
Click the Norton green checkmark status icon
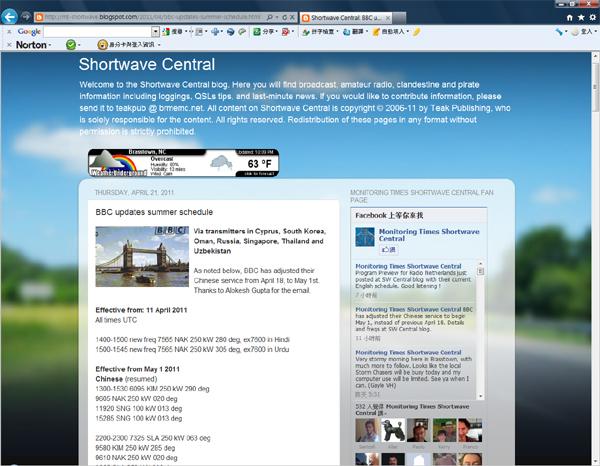[71, 45]
